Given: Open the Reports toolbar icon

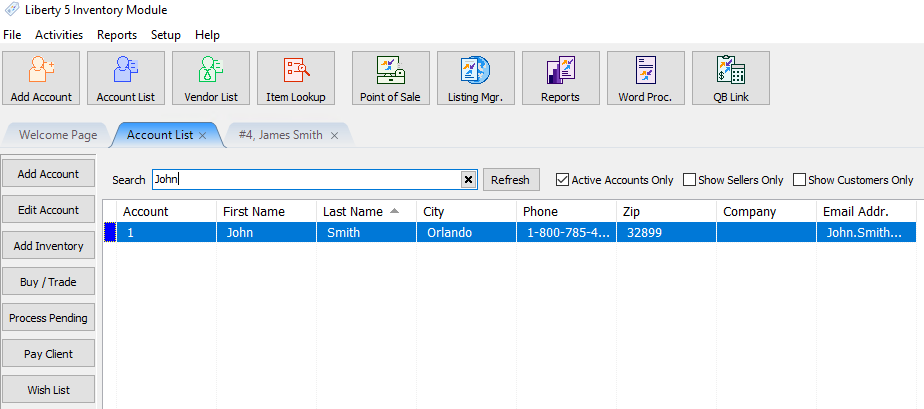Looking at the screenshot, I should 560,78.
